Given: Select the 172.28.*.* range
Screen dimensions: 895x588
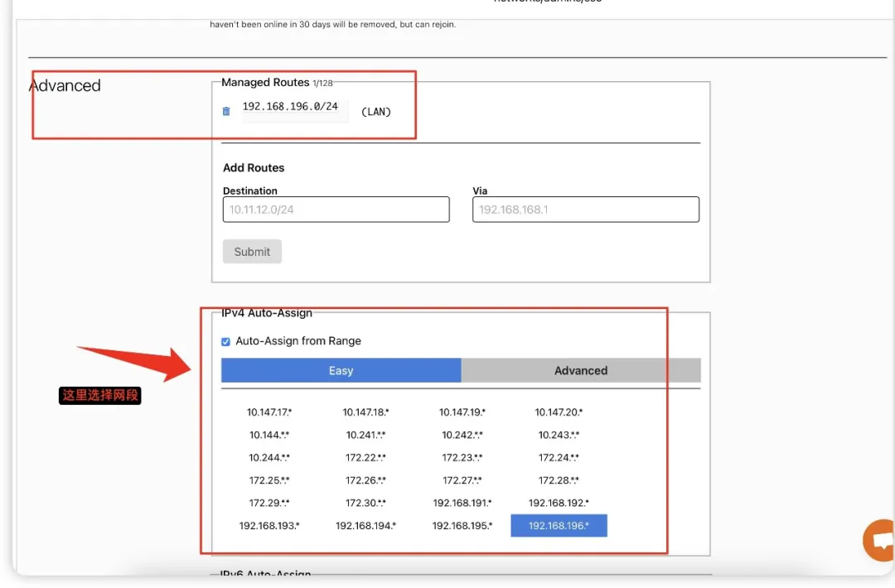Looking at the screenshot, I should pyautogui.click(x=559, y=480).
